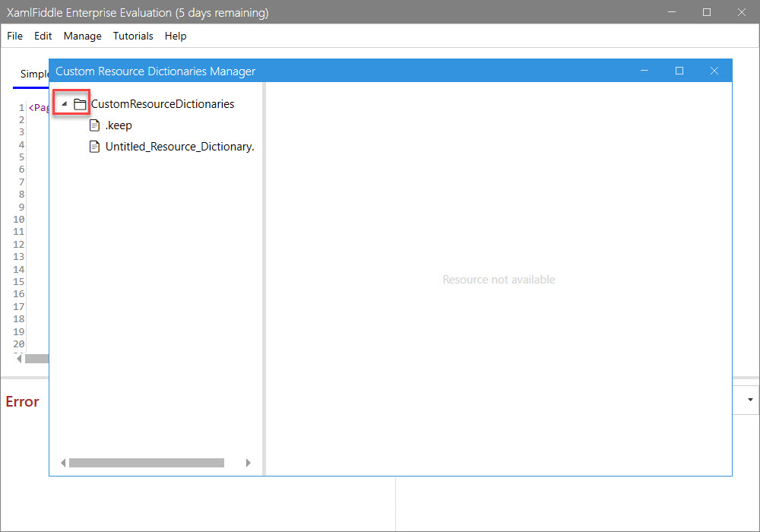Screen dimensions: 760x532
Task: Open the File menu
Action: (x=15, y=36)
